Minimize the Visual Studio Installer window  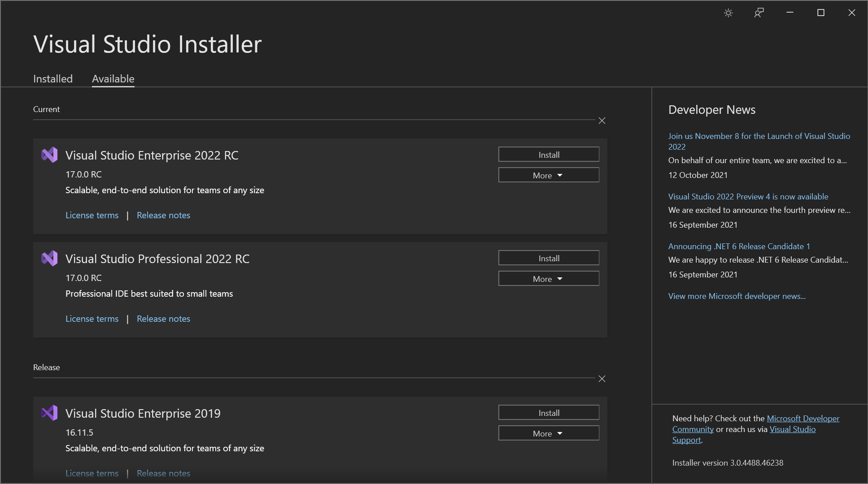pos(790,13)
